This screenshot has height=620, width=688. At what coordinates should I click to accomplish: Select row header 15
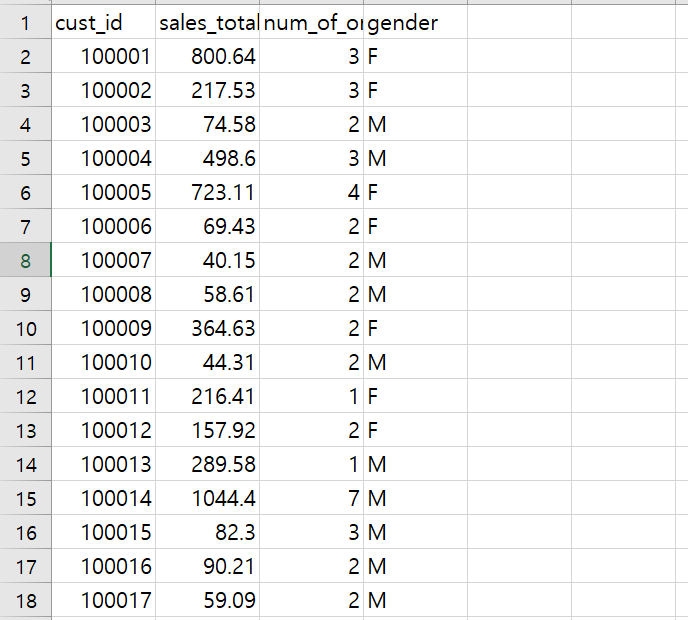(25, 498)
